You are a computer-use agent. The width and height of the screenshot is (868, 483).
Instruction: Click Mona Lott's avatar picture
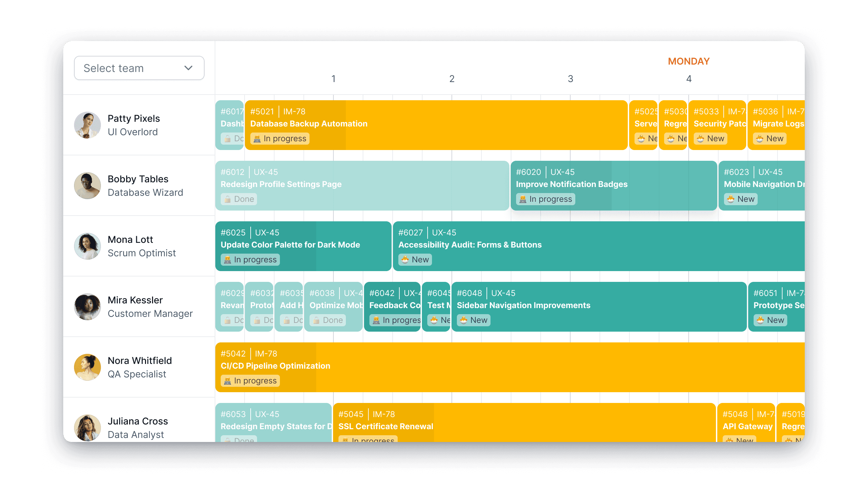(x=87, y=246)
